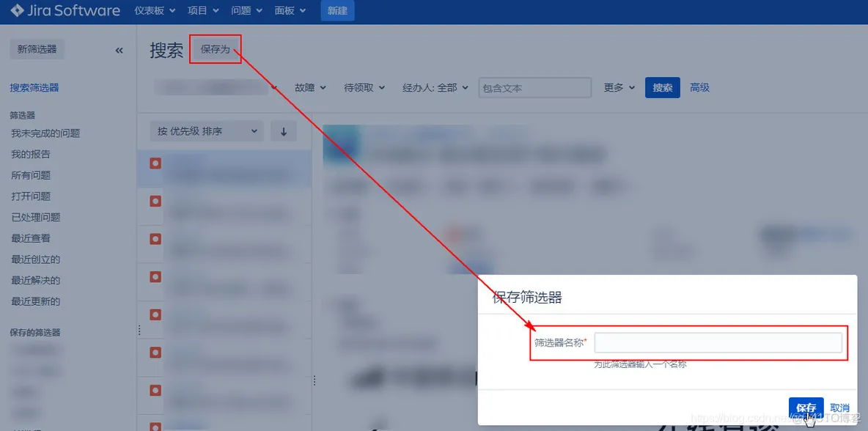Open the 面板 menu
This screenshot has height=431, width=868.
pos(290,10)
